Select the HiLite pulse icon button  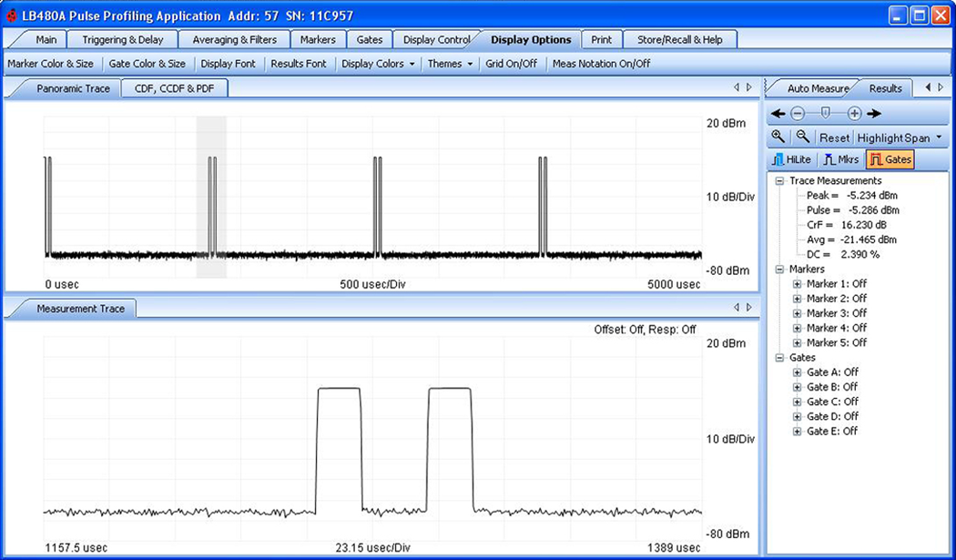(x=790, y=159)
